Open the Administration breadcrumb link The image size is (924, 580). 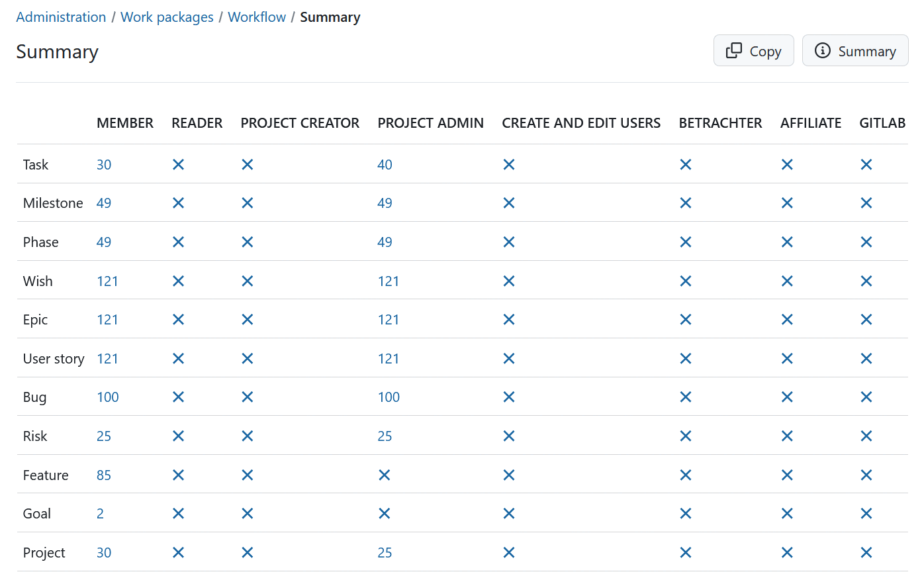coord(61,17)
